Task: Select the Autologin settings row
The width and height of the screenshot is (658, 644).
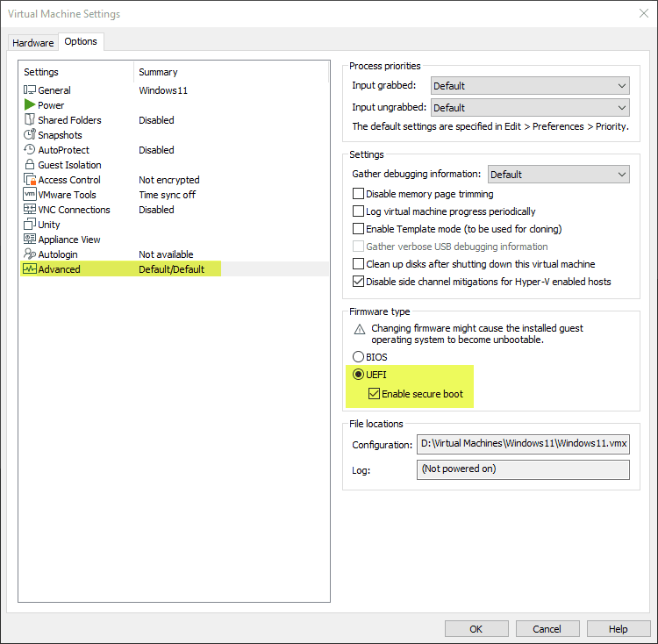Action: 175,254
